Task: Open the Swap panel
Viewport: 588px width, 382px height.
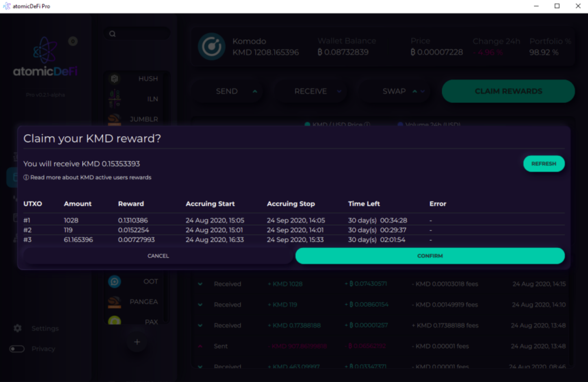Action: point(394,91)
